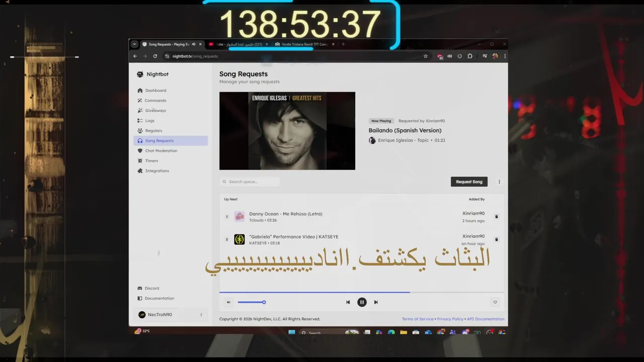Open the Windows Start menu
Viewport: 644px width, 362px height.
point(292,332)
